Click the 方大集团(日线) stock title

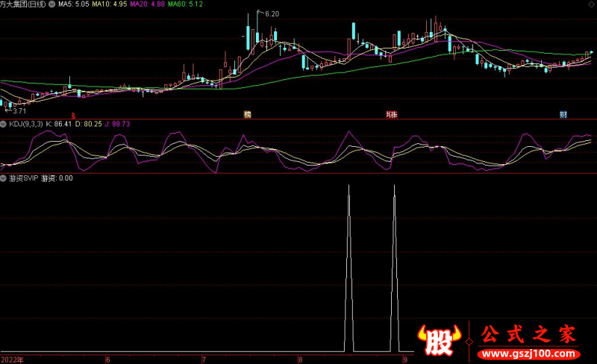pyautogui.click(x=22, y=4)
